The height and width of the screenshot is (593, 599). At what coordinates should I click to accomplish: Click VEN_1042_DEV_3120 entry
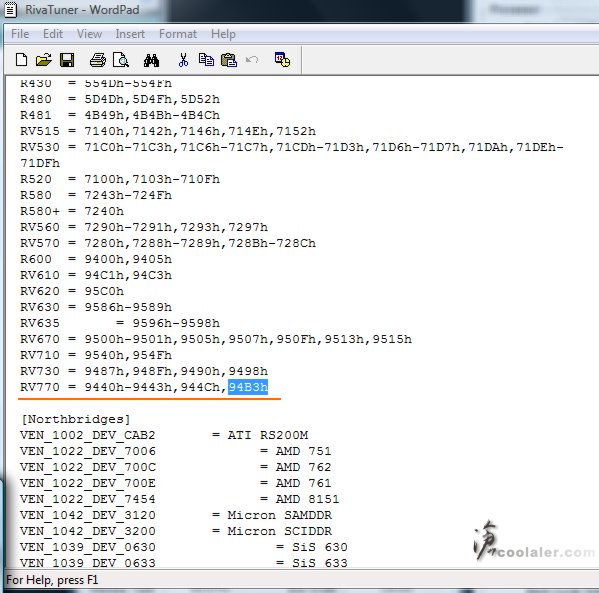(x=87, y=515)
